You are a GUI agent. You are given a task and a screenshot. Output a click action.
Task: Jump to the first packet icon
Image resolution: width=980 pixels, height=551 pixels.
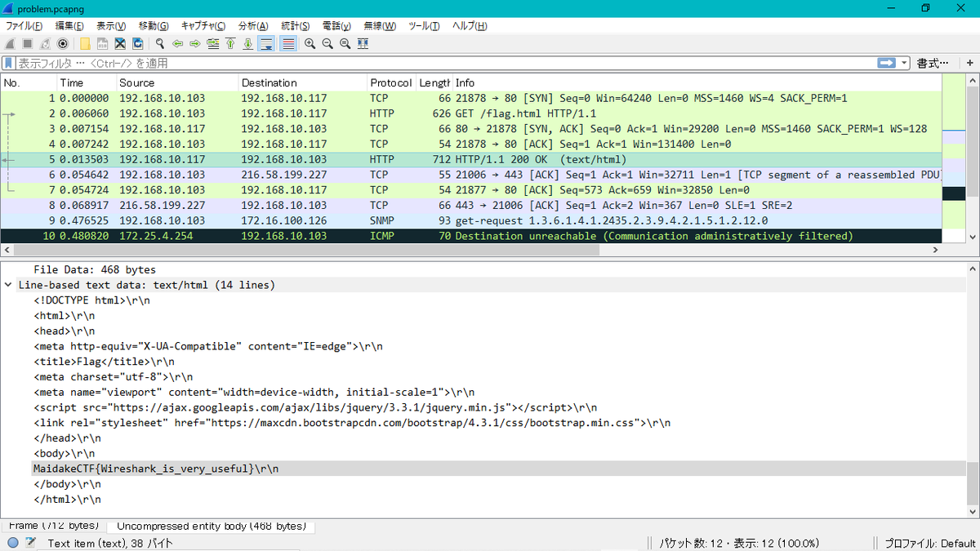coord(231,43)
